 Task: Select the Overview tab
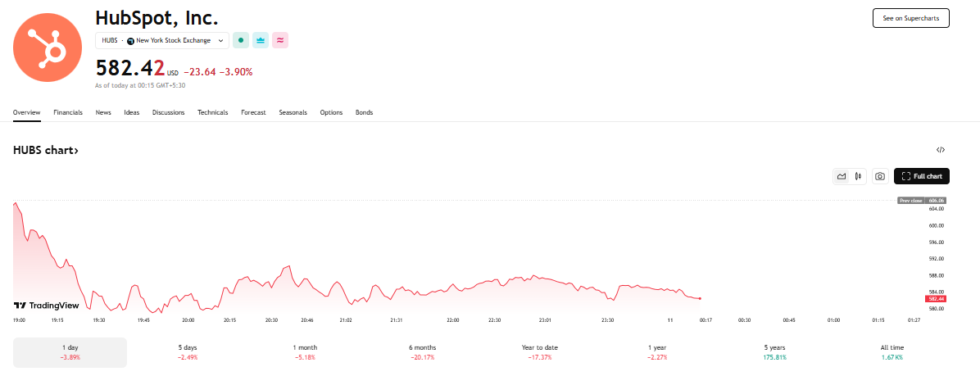tap(27, 112)
